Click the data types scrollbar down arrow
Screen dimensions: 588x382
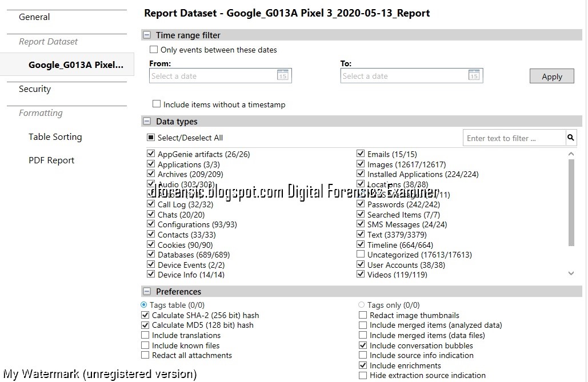571,273
